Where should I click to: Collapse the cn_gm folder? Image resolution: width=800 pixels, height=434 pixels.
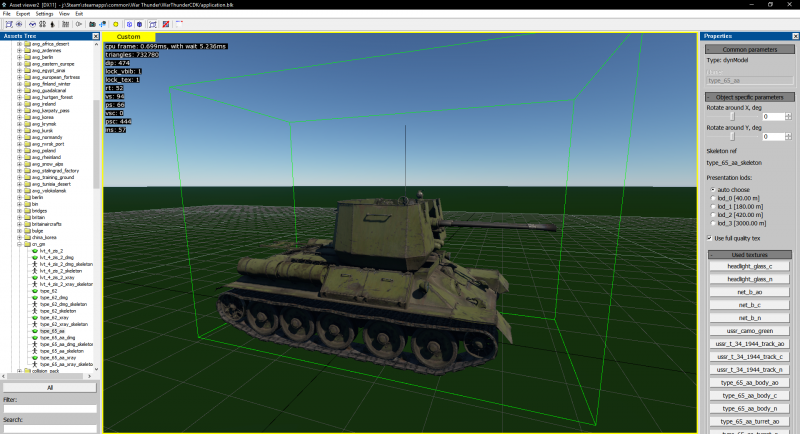click(19, 244)
